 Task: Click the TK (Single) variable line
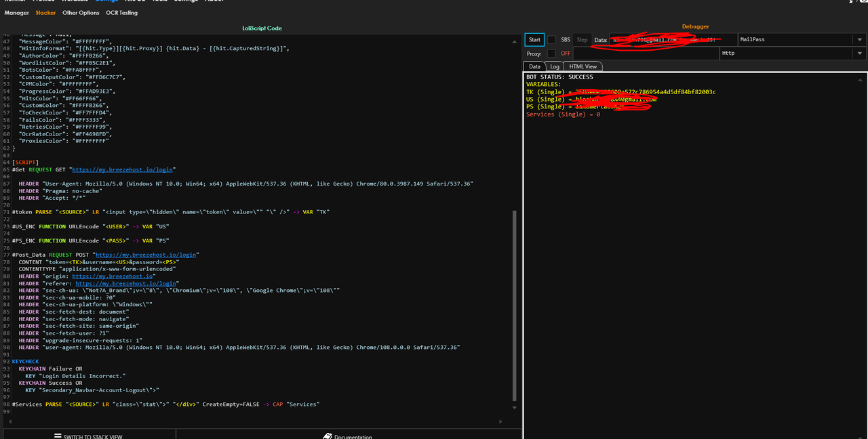621,92
